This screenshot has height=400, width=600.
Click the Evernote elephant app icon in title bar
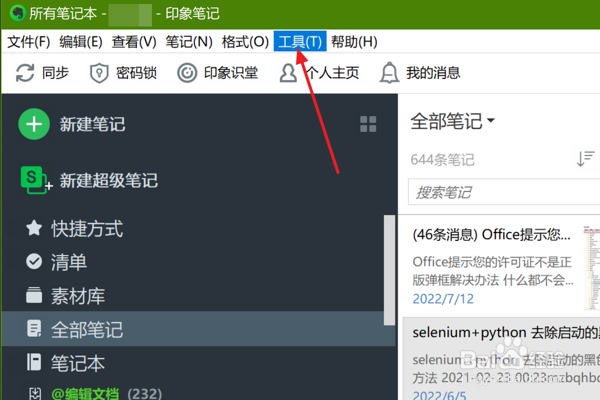(x=18, y=13)
